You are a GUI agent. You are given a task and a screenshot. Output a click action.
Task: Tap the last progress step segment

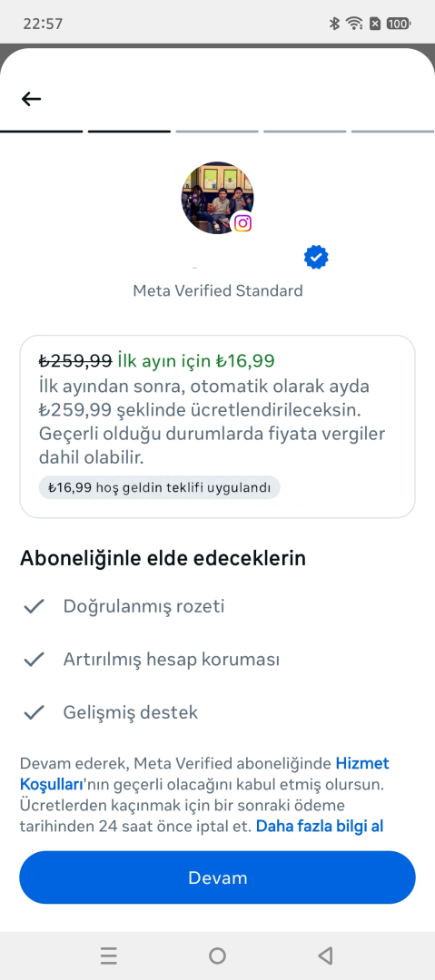coord(392,132)
